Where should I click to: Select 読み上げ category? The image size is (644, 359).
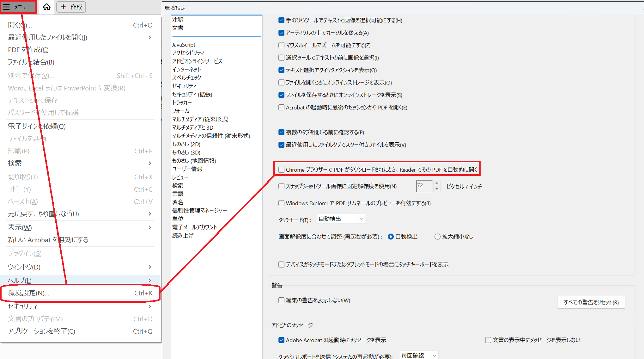coord(183,235)
